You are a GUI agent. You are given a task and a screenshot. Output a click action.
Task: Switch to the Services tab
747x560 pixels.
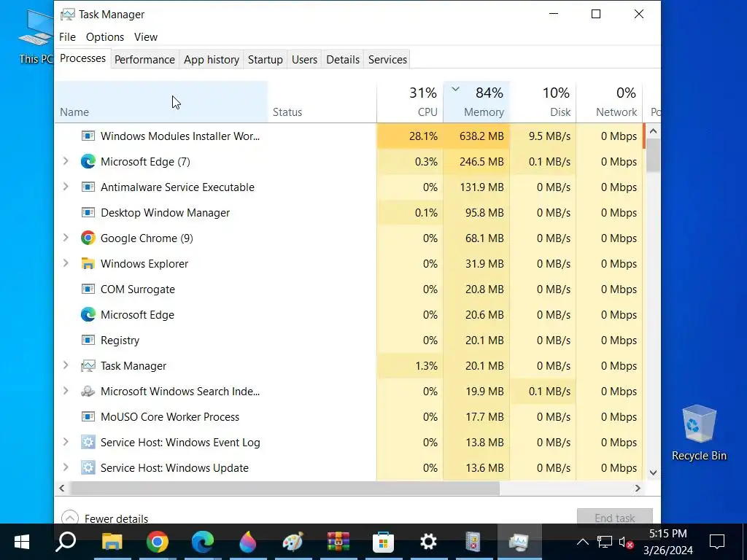[x=387, y=60]
